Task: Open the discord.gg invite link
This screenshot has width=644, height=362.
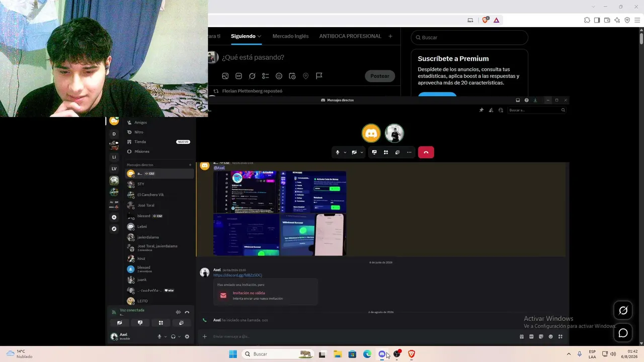Action: click(237, 276)
